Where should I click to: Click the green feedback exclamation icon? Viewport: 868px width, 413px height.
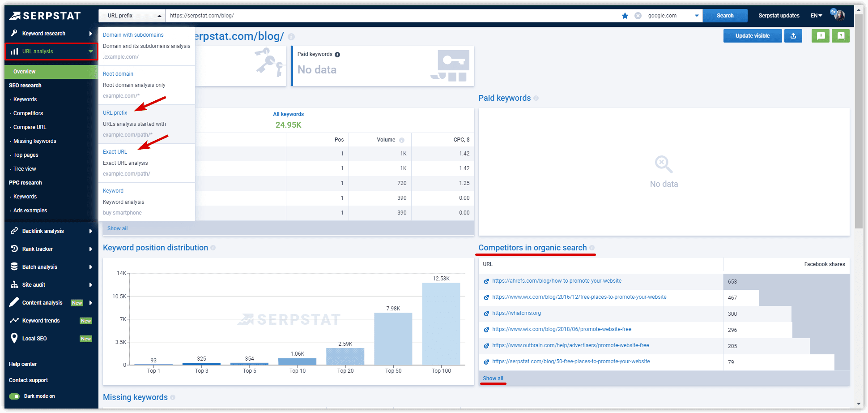click(821, 36)
